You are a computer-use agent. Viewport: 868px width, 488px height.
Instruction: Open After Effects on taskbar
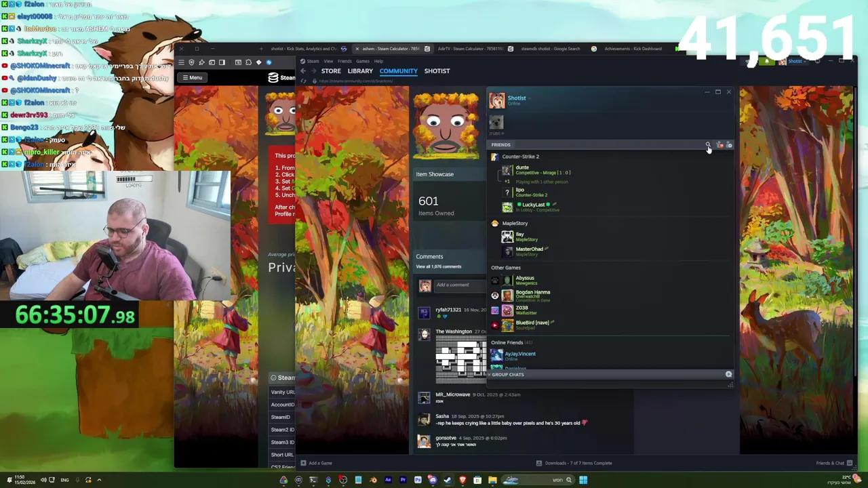388,480
